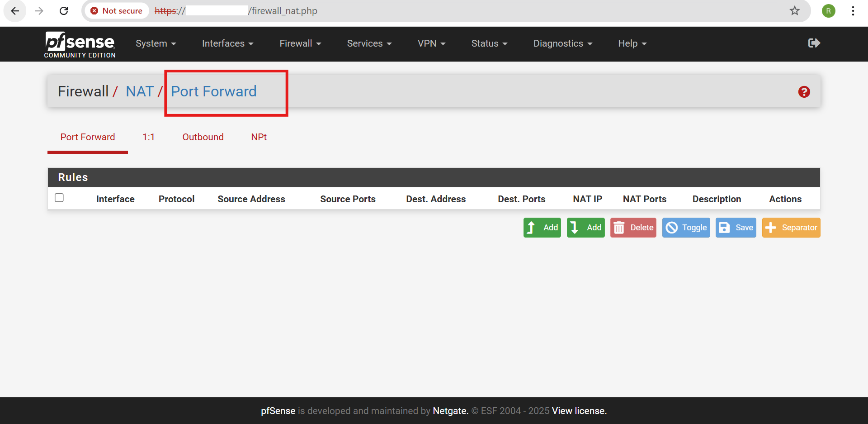This screenshot has height=424, width=868.
Task: Click the logout icon in navbar
Action: [814, 43]
